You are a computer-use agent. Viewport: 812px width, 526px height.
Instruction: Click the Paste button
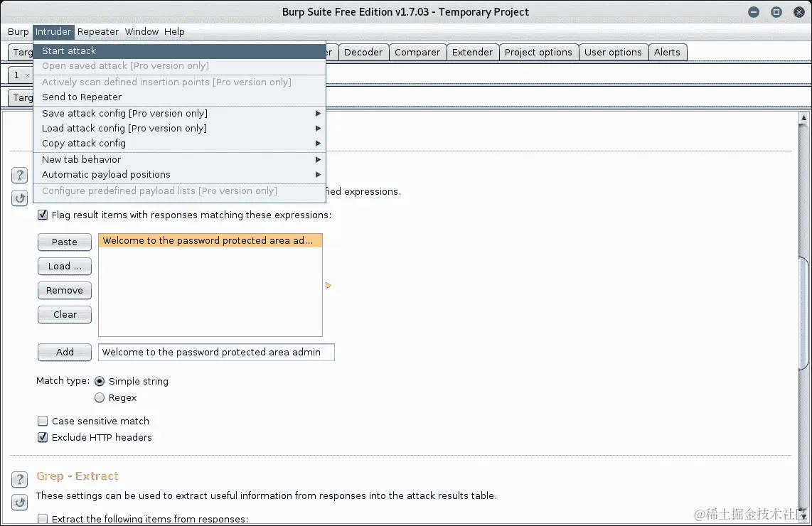coord(65,242)
